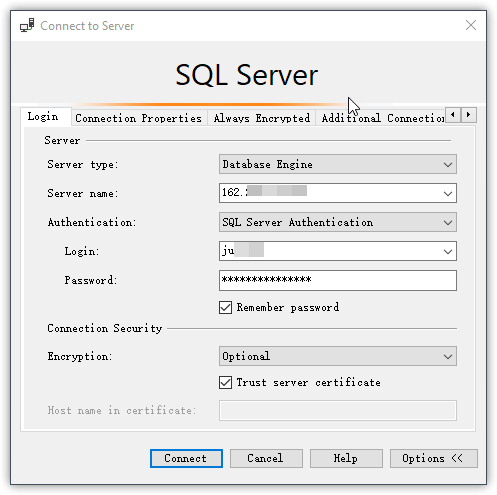The image size is (497, 495).
Task: Expand the Login name dropdown arrow
Action: pos(448,251)
